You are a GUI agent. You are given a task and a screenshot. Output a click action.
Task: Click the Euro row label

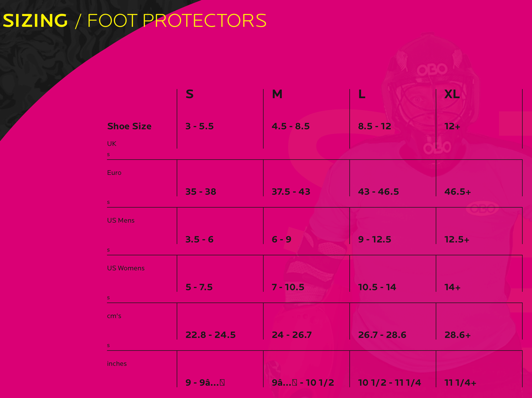(x=114, y=173)
